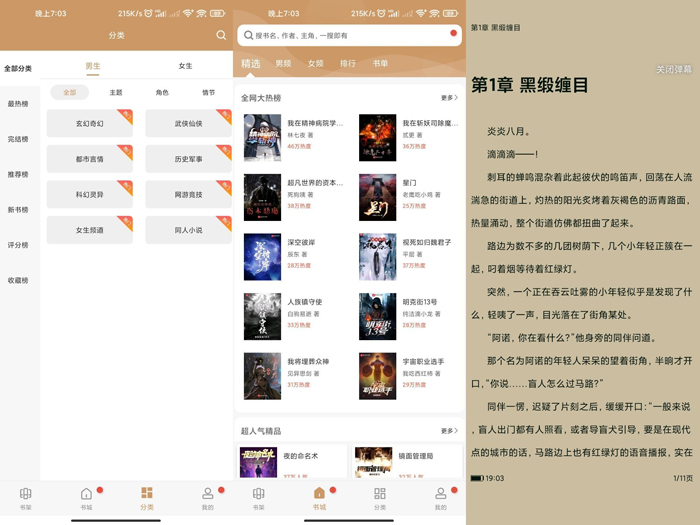Open the 女生频道 category
The width and height of the screenshot is (700, 525).
coord(90,230)
